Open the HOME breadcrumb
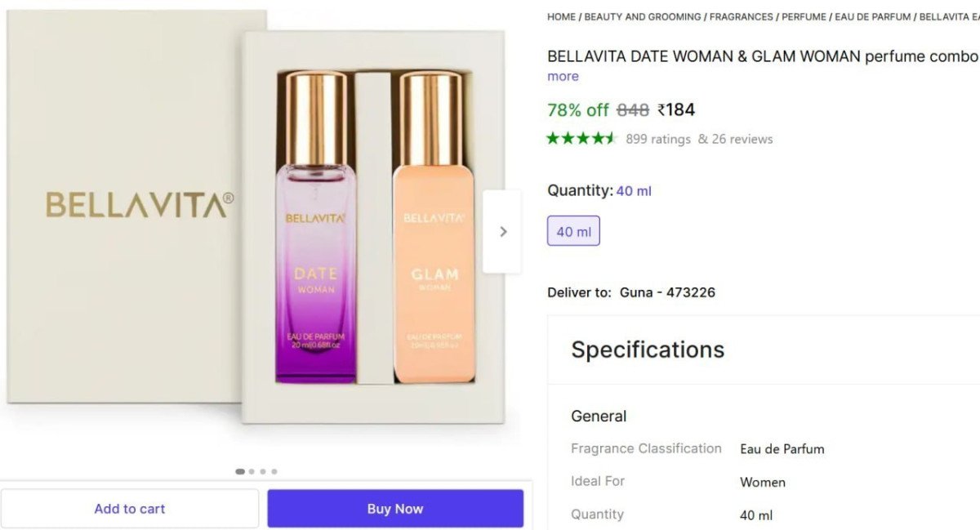This screenshot has height=530, width=980. (561, 16)
